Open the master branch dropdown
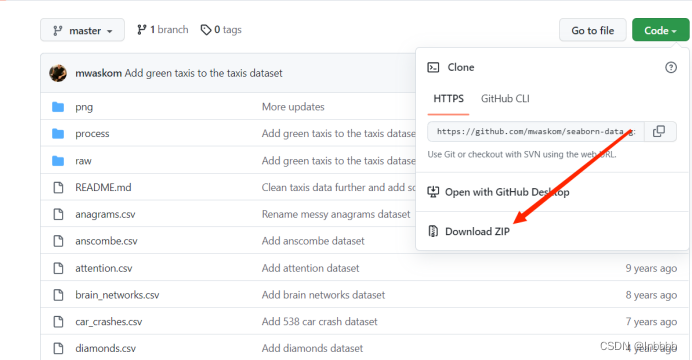 tap(82, 30)
